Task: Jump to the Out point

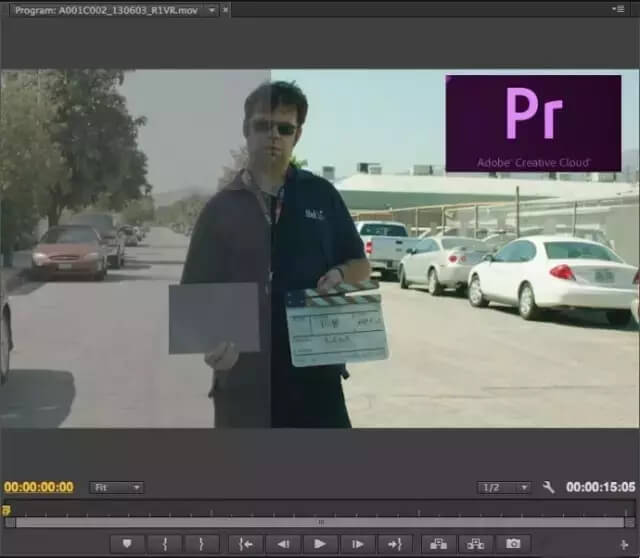Action: 394,543
